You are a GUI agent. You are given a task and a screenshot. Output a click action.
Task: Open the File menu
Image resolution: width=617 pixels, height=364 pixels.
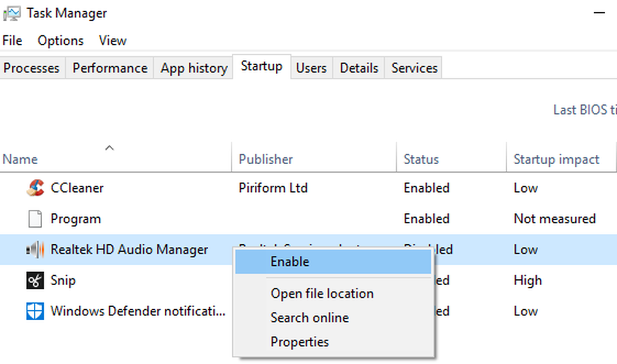pyautogui.click(x=12, y=41)
